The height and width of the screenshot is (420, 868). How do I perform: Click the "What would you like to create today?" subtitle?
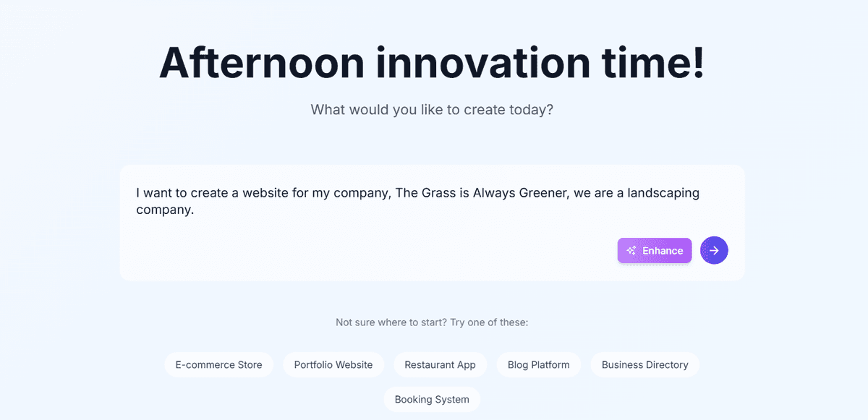click(x=432, y=110)
